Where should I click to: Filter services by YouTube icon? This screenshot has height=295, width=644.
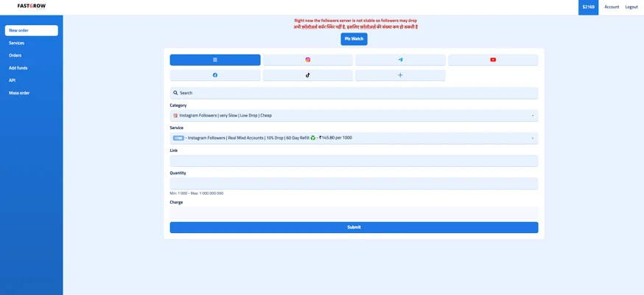(x=493, y=60)
